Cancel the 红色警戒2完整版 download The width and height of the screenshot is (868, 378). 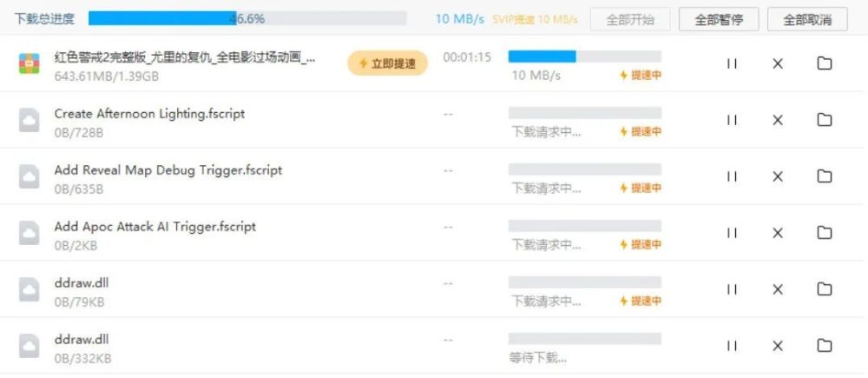pos(778,63)
